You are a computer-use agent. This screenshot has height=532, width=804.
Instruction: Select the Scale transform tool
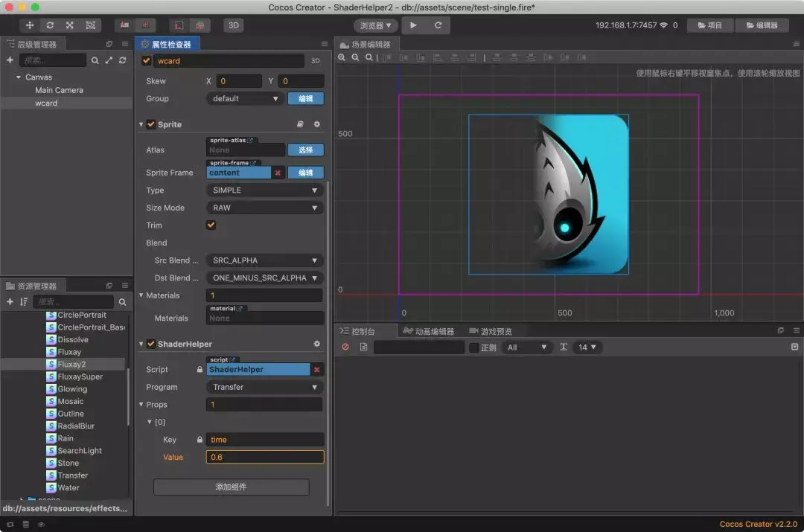[70, 25]
